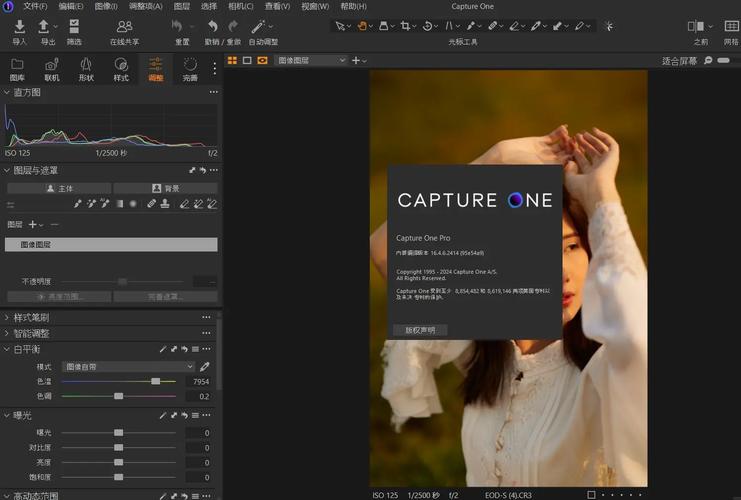Click the sparkle icon right of cursor tools
The image size is (741, 500).
pos(609,26)
